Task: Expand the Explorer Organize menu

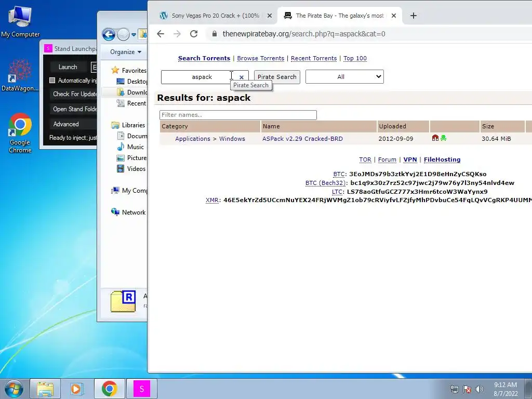Action: click(126, 52)
